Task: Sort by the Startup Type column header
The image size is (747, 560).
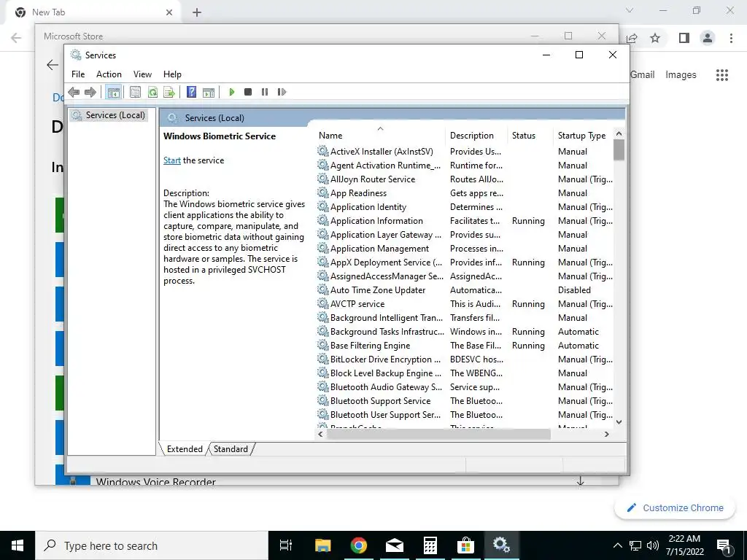Action: pos(583,135)
